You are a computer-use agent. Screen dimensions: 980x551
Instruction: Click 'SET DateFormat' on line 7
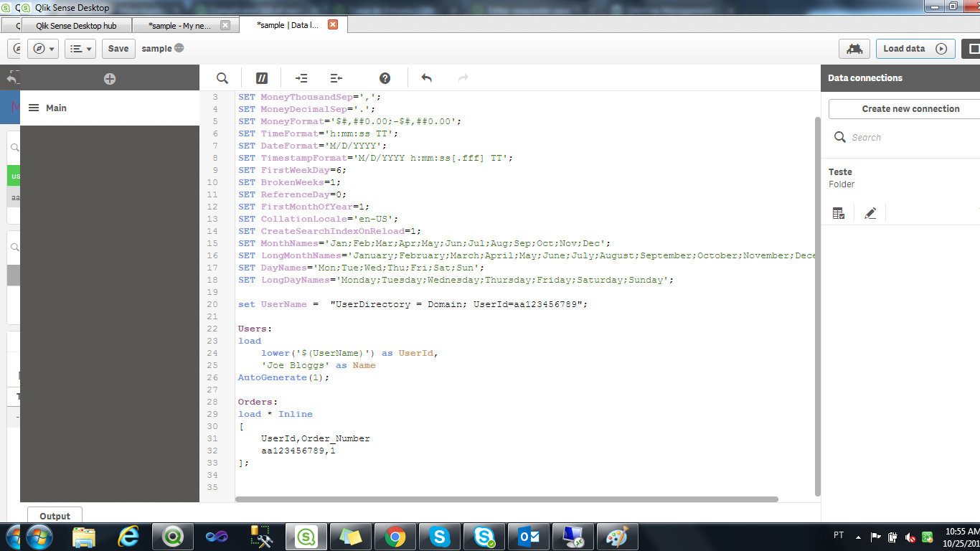[x=313, y=146]
